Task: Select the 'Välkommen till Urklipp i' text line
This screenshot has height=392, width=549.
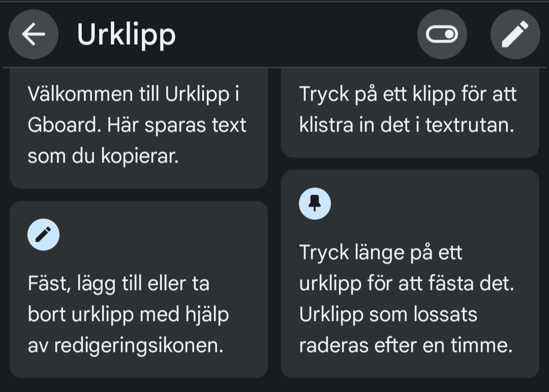Action: 133,94
